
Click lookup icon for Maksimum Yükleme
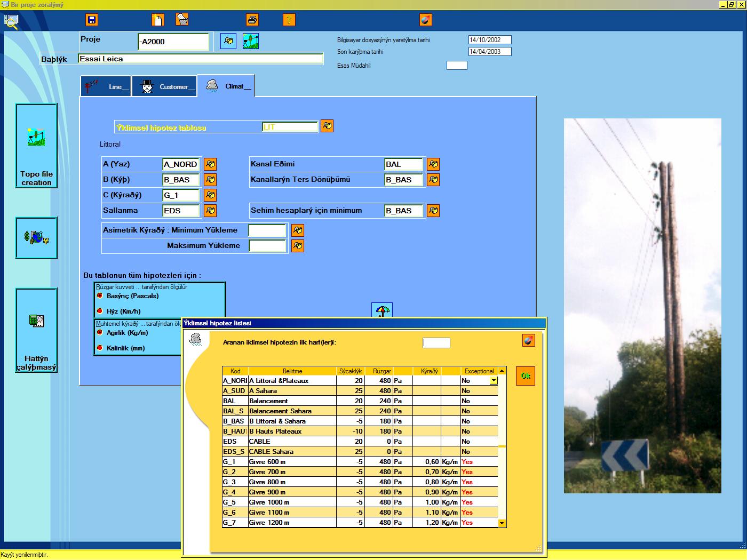coord(298,246)
